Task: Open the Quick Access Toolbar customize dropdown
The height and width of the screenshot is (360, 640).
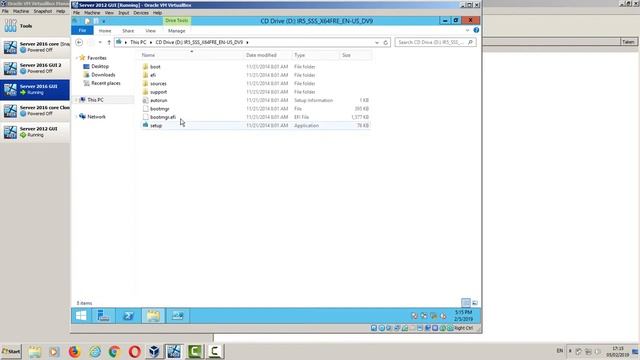Action: [104, 21]
